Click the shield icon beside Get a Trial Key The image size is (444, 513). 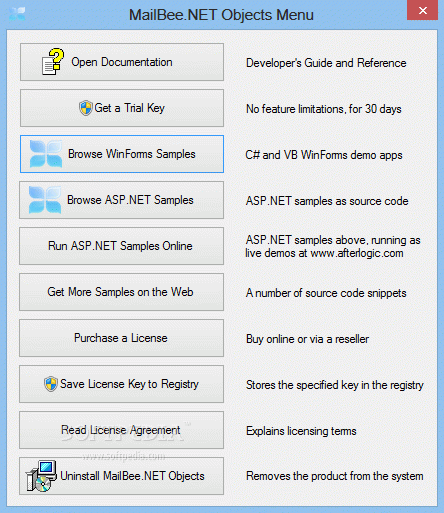pos(86,108)
